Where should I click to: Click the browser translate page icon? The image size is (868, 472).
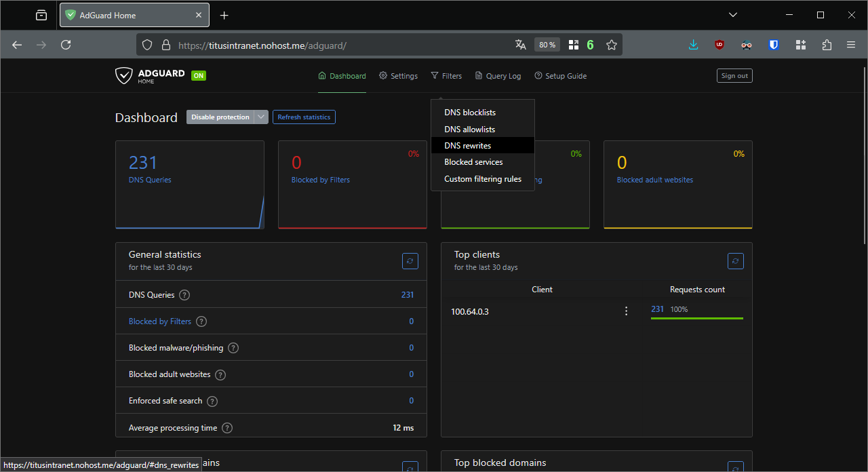click(521, 45)
